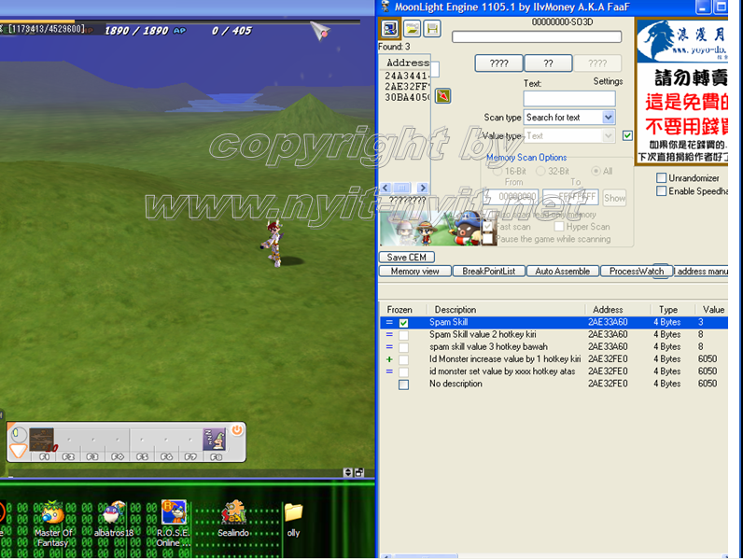Click the round toggle on game hotbar
Screen dimensions: 743x560
pos(19,433)
